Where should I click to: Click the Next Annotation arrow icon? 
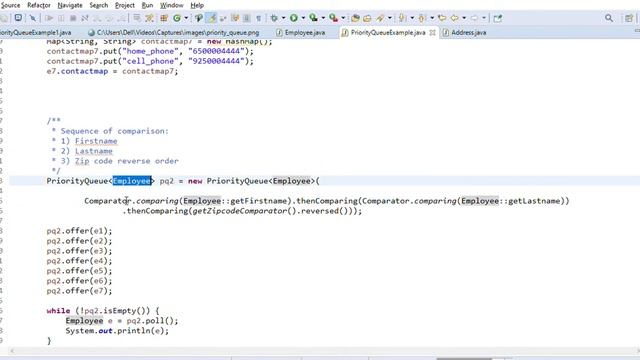(x=402, y=18)
